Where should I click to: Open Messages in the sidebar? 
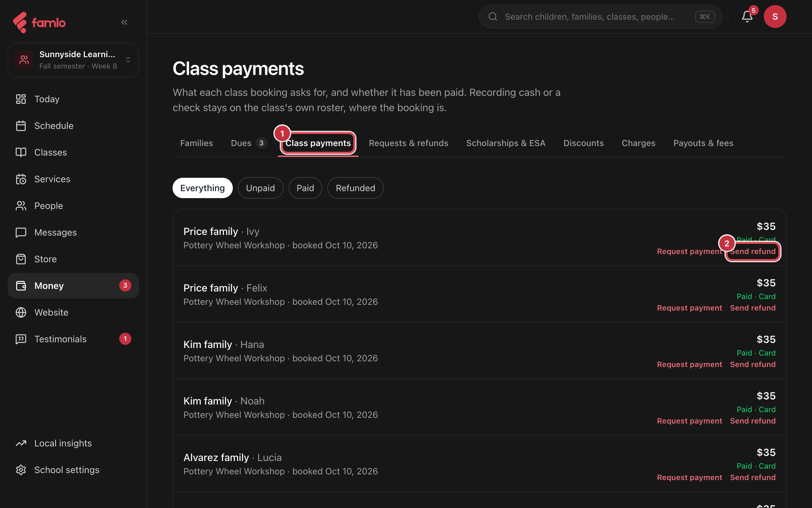click(x=73, y=232)
